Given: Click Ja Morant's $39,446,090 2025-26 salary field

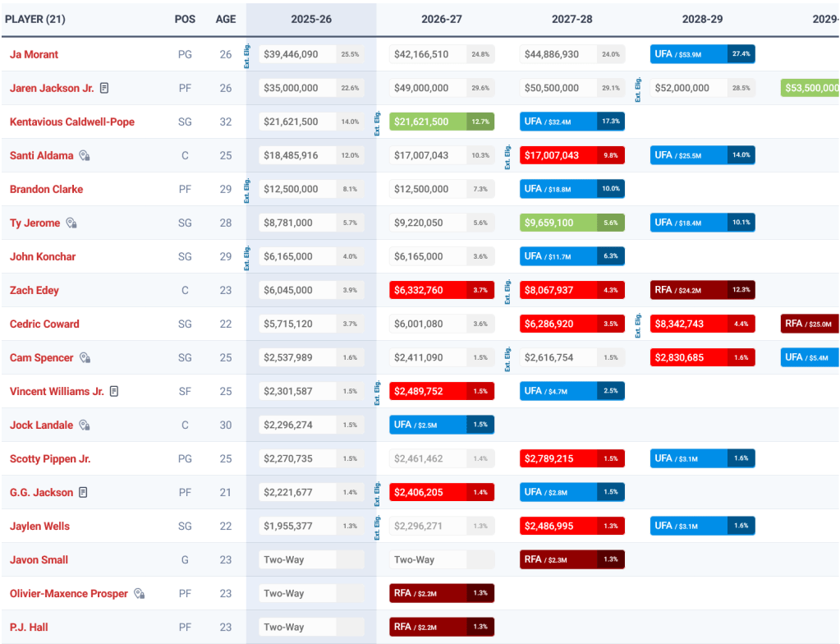Looking at the screenshot, I should click(x=298, y=54).
